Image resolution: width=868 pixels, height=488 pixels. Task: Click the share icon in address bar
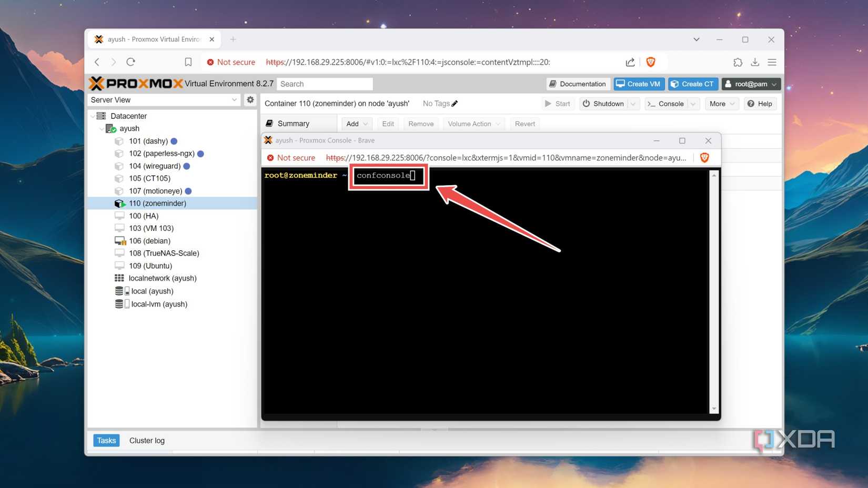(630, 62)
